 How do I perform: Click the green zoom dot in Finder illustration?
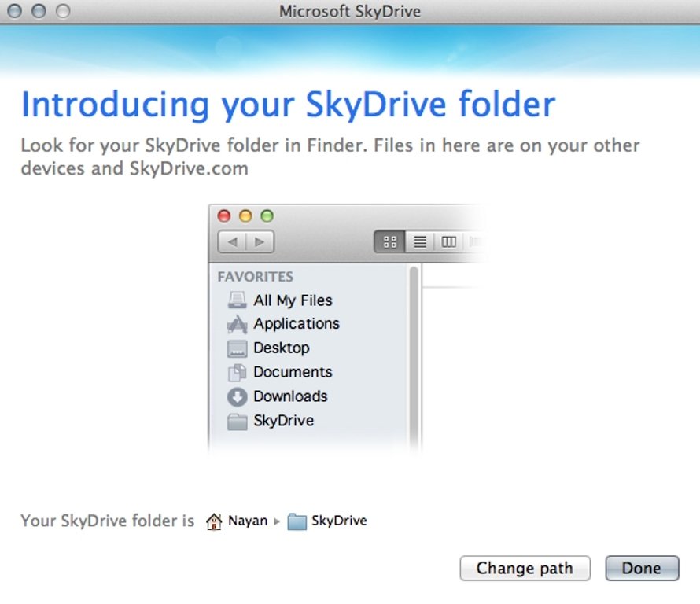point(267,216)
